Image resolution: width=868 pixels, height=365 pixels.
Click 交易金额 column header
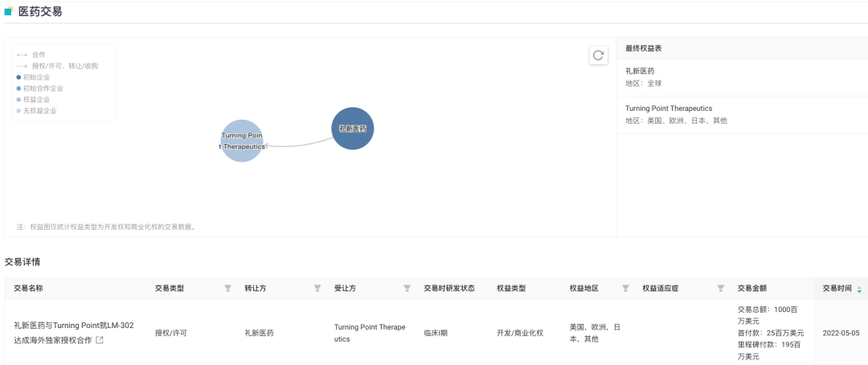[751, 288]
